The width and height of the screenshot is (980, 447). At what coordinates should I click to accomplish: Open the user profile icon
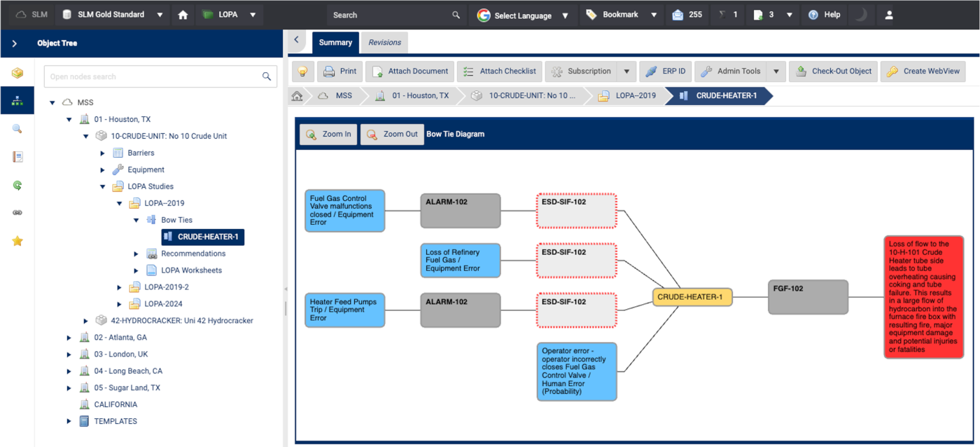point(889,15)
